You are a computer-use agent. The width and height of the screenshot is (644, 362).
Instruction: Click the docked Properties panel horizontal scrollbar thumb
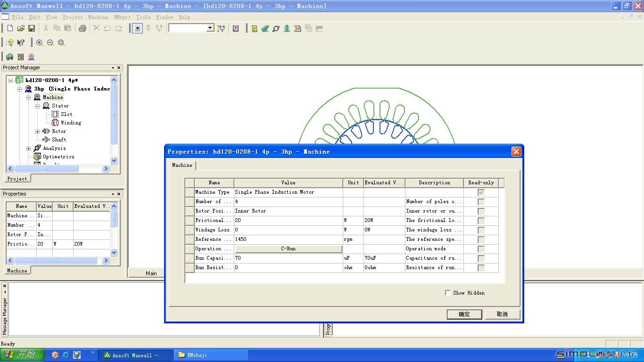point(56,260)
